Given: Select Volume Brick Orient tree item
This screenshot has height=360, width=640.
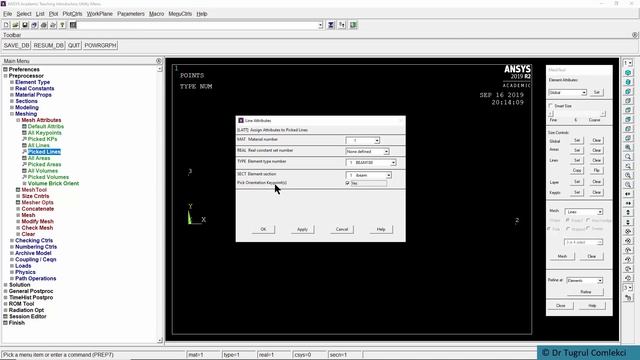Looking at the screenshot, I should (53, 184).
